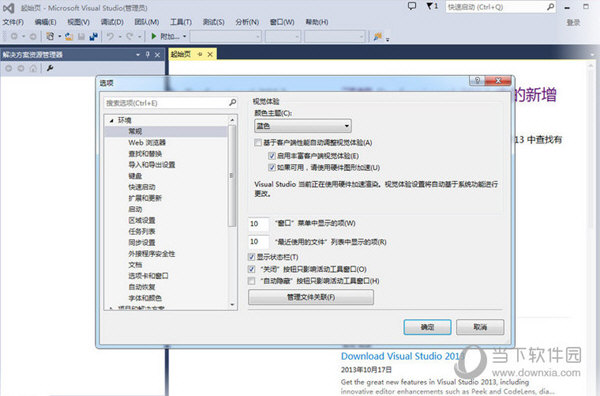This screenshot has width=600, height=396.
Task: Open the 文件(F) menu
Action: [x=13, y=22]
